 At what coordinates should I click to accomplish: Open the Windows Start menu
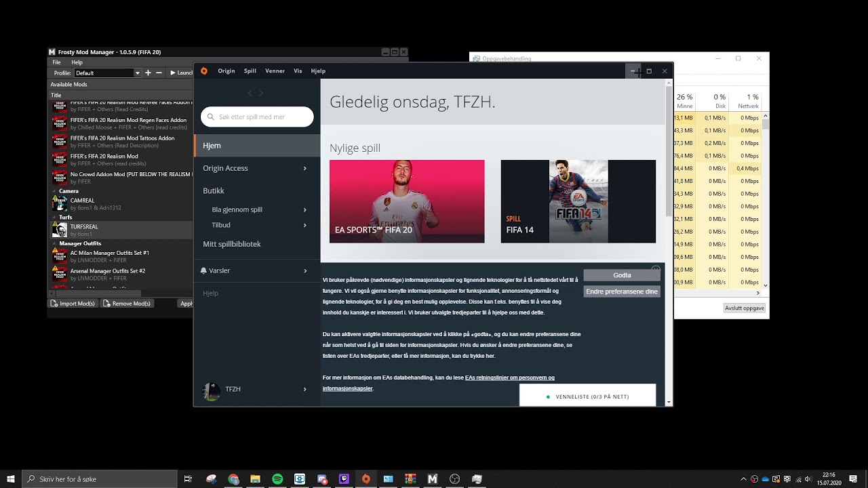click(11, 479)
